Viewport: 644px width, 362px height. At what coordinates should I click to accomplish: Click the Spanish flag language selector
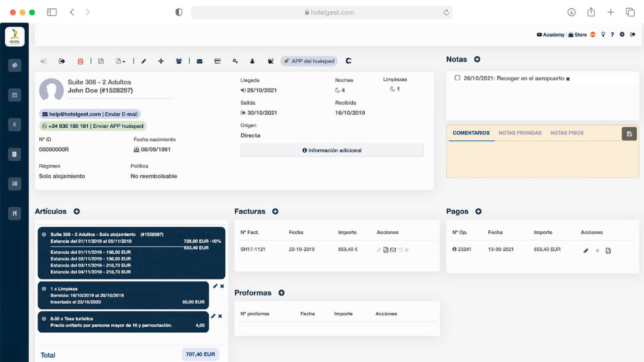coord(592,34)
